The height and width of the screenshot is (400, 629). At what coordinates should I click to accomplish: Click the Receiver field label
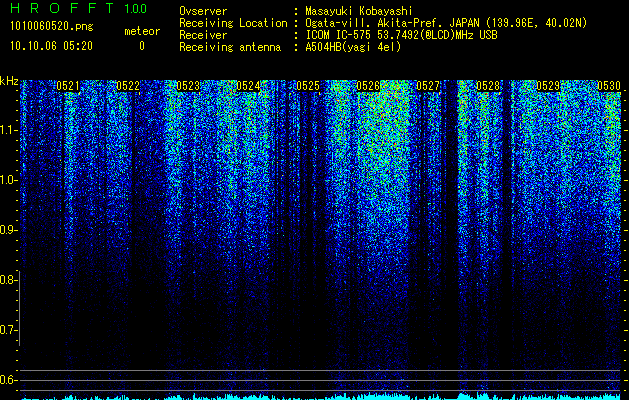pyautogui.click(x=203, y=35)
